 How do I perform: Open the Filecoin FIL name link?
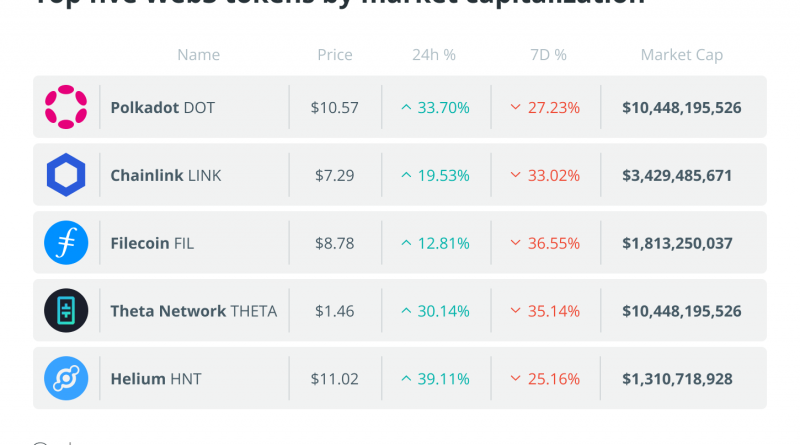[x=152, y=243]
